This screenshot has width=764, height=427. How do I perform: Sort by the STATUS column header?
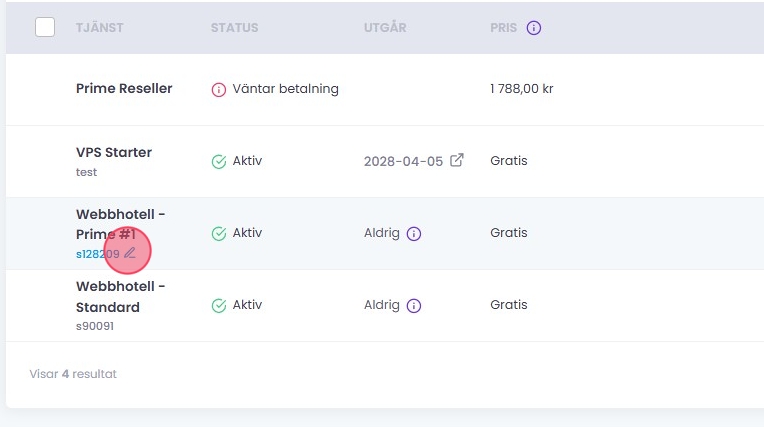[x=234, y=28]
